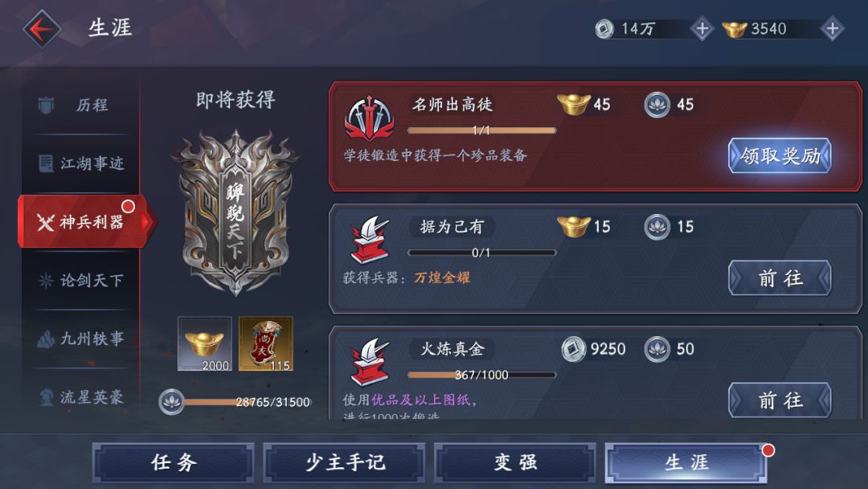The image size is (868, 489).
Task: Tap the anvil icon for 据为己有
Action: tap(369, 240)
